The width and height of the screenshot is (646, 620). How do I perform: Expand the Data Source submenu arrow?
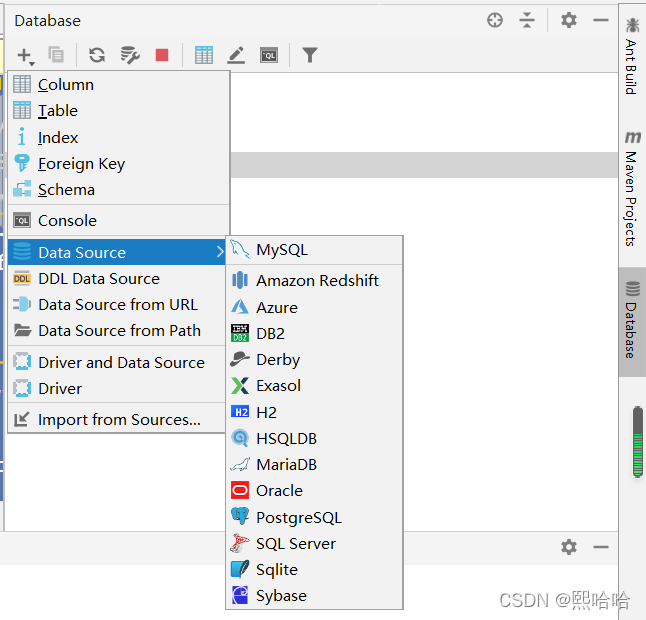click(220, 252)
